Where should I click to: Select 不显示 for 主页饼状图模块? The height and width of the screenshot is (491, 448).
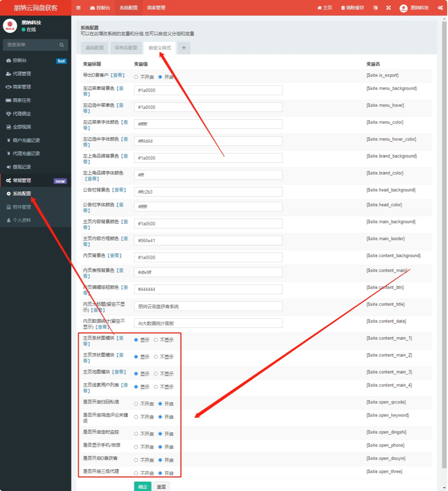point(155,356)
